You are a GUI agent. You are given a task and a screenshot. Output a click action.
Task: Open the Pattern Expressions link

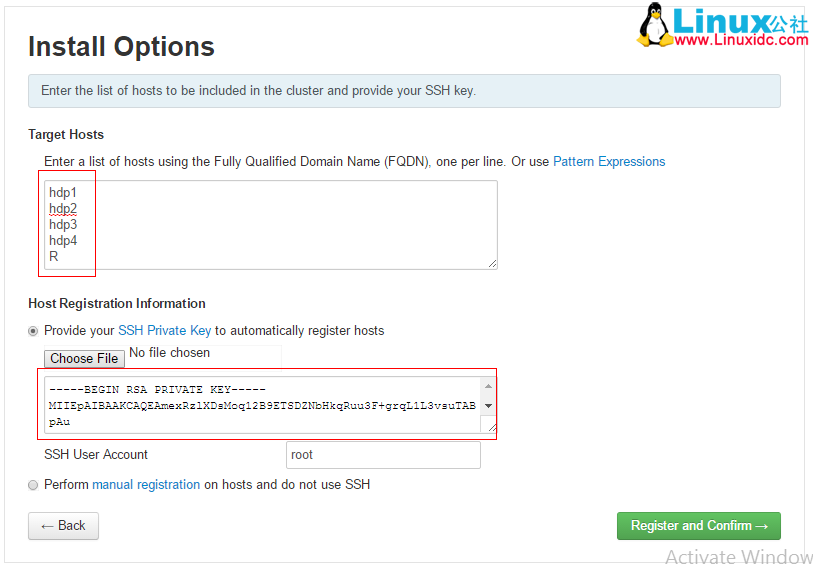click(609, 162)
